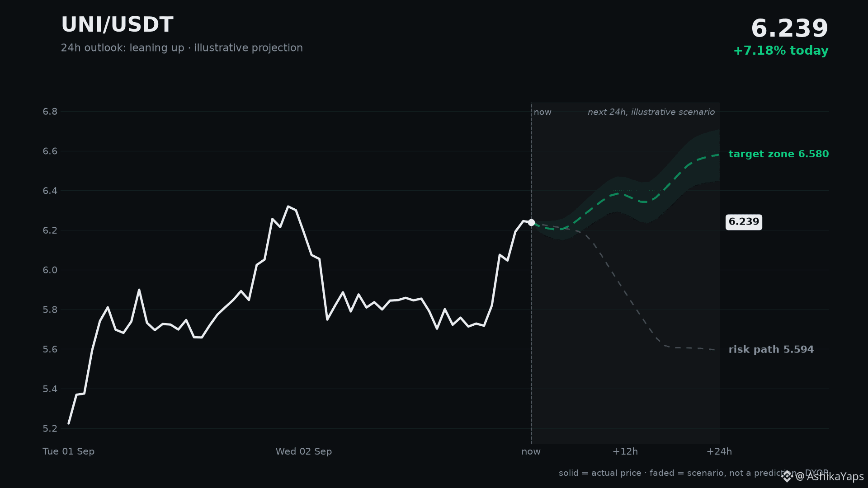
Task: Click the large 6.239 header price
Action: coord(789,28)
